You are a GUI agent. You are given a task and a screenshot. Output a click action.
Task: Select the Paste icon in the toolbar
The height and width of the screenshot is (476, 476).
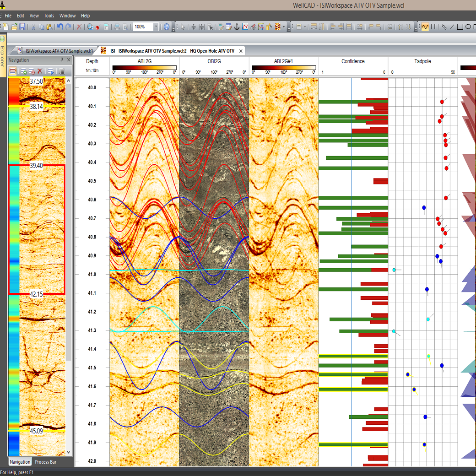pyautogui.click(x=50, y=27)
